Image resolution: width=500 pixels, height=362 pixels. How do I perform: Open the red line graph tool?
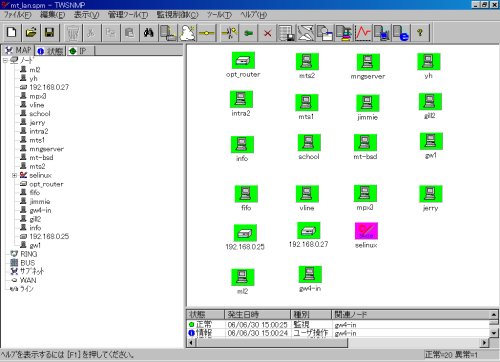363,33
